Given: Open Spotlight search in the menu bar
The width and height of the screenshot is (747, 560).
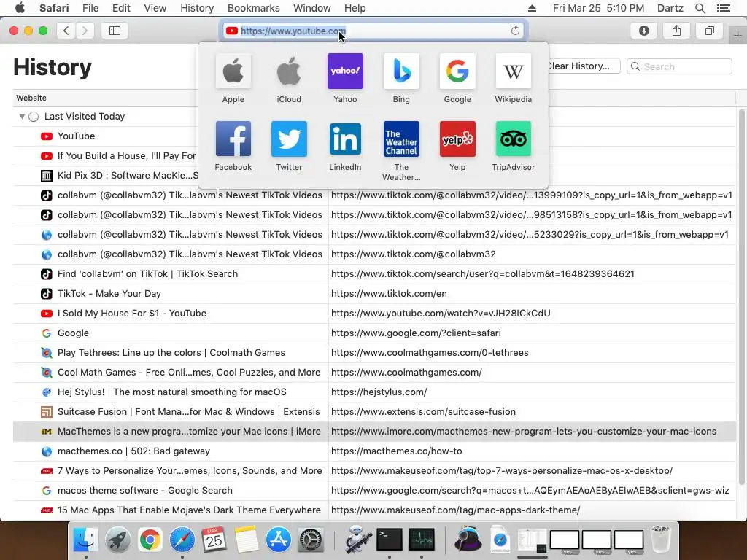Looking at the screenshot, I should click(700, 8).
